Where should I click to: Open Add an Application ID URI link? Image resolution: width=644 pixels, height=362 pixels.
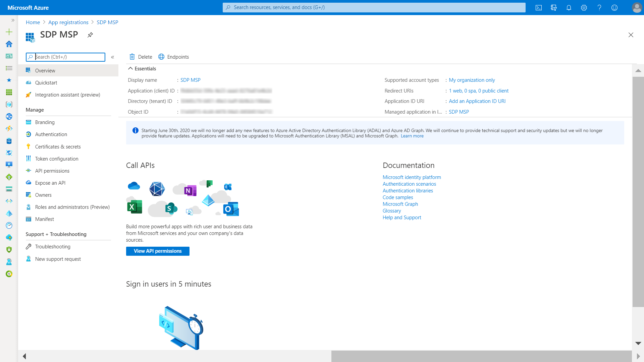coord(477,101)
